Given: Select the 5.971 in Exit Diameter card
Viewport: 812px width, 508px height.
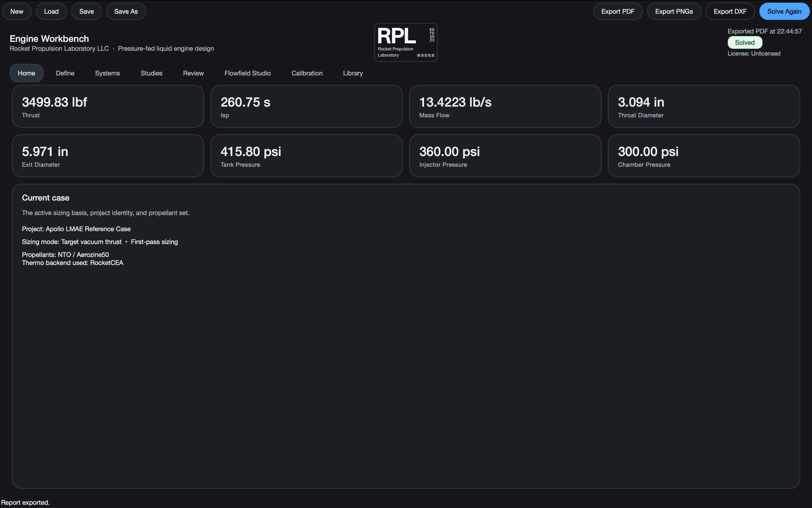Looking at the screenshot, I should pyautogui.click(x=108, y=155).
